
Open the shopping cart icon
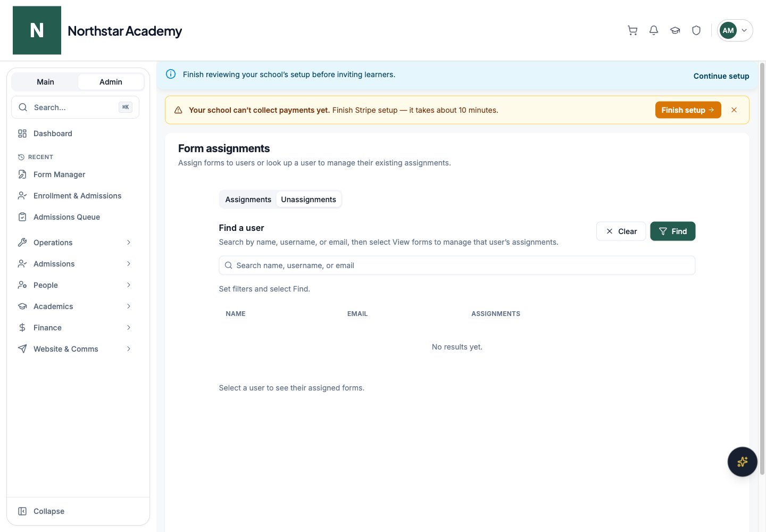(632, 30)
